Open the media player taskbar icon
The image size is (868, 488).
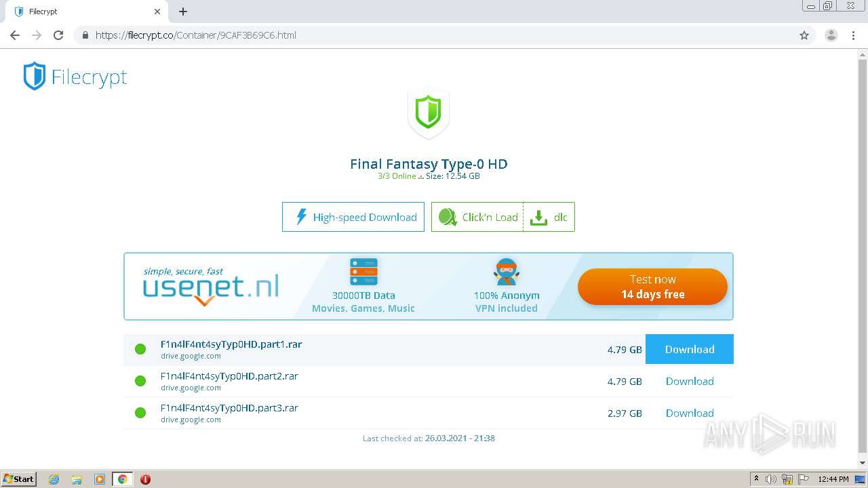click(x=100, y=479)
